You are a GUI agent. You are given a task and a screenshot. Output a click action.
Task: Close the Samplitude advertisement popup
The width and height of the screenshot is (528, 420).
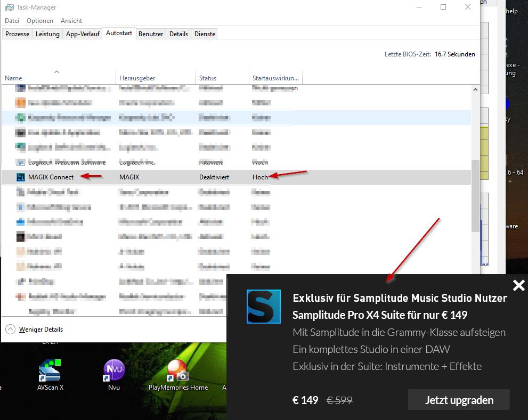pyautogui.click(x=518, y=285)
